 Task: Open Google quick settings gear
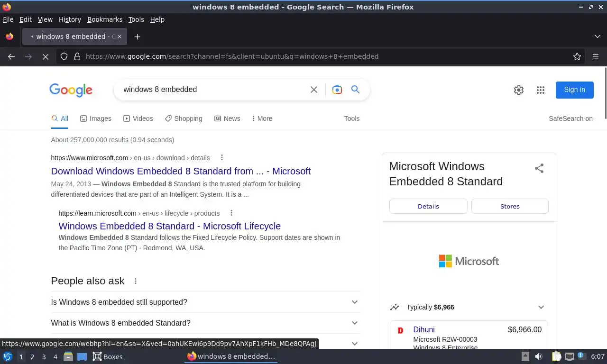click(x=519, y=90)
